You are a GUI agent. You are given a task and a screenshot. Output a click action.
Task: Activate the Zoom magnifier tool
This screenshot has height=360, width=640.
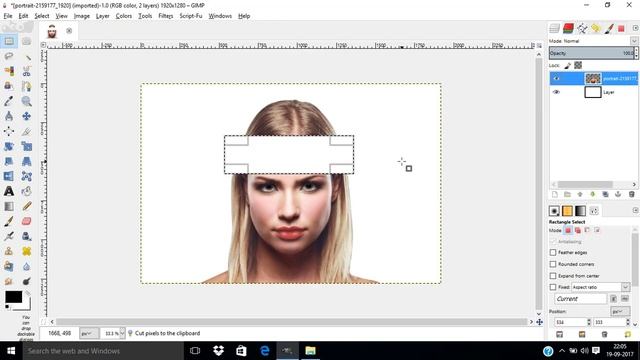pyautogui.click(x=27, y=101)
